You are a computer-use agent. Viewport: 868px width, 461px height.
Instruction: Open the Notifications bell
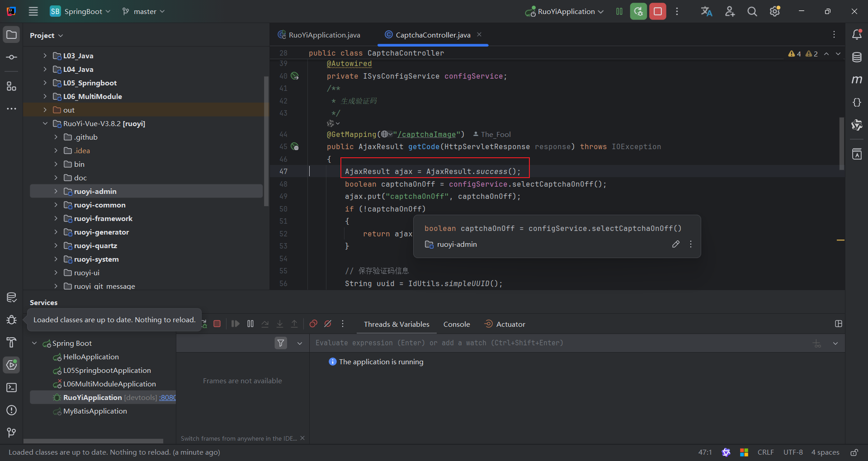pos(857,34)
